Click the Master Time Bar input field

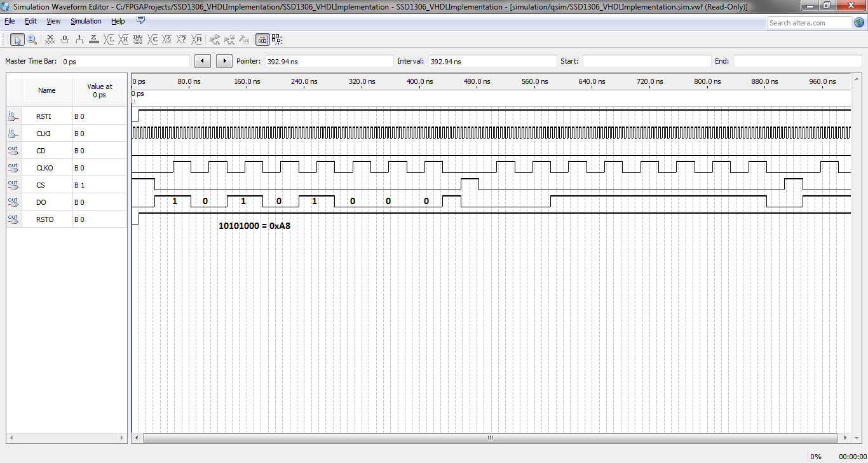pos(125,62)
